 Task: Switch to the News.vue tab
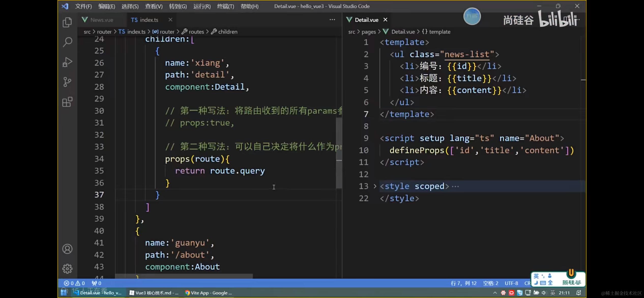point(101,20)
